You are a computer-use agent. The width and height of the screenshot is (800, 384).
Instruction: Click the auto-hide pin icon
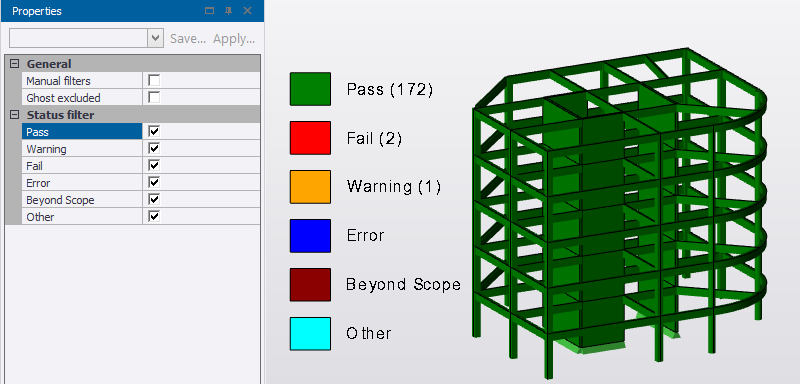[x=229, y=11]
